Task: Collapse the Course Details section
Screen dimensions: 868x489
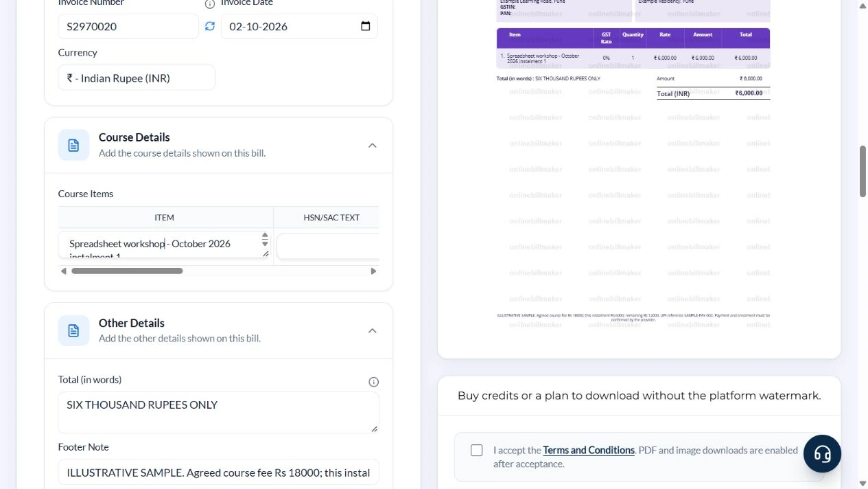Action: pos(373,145)
